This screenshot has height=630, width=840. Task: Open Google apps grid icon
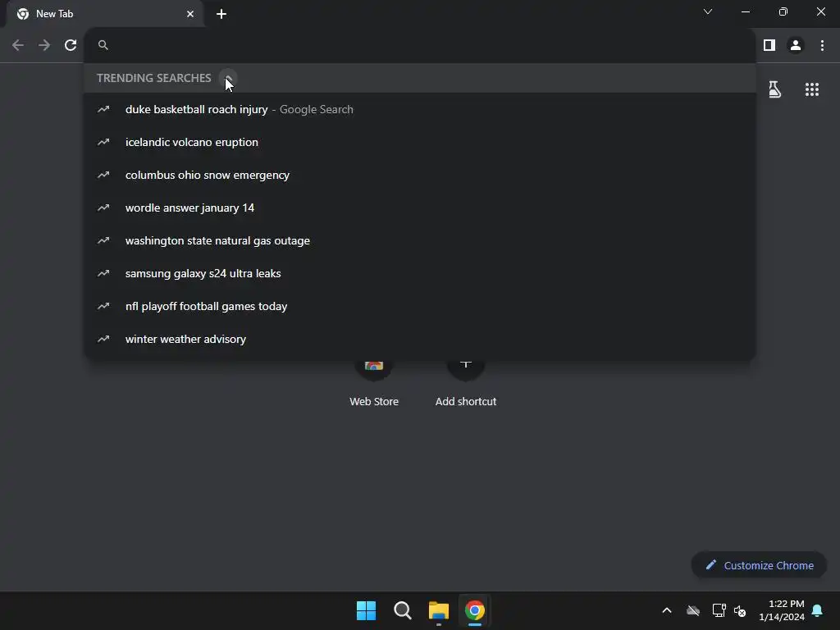click(x=812, y=89)
